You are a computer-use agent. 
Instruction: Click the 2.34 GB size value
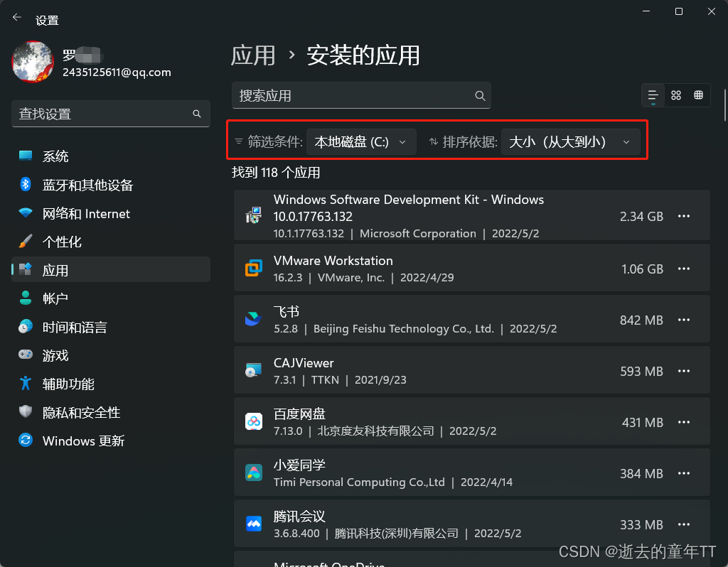click(x=642, y=217)
